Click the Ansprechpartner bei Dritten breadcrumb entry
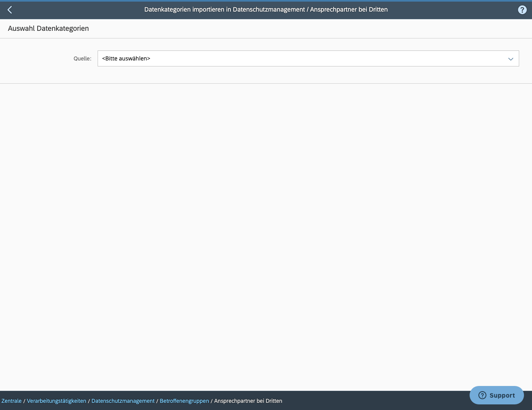This screenshot has width=532, height=410. [248, 401]
